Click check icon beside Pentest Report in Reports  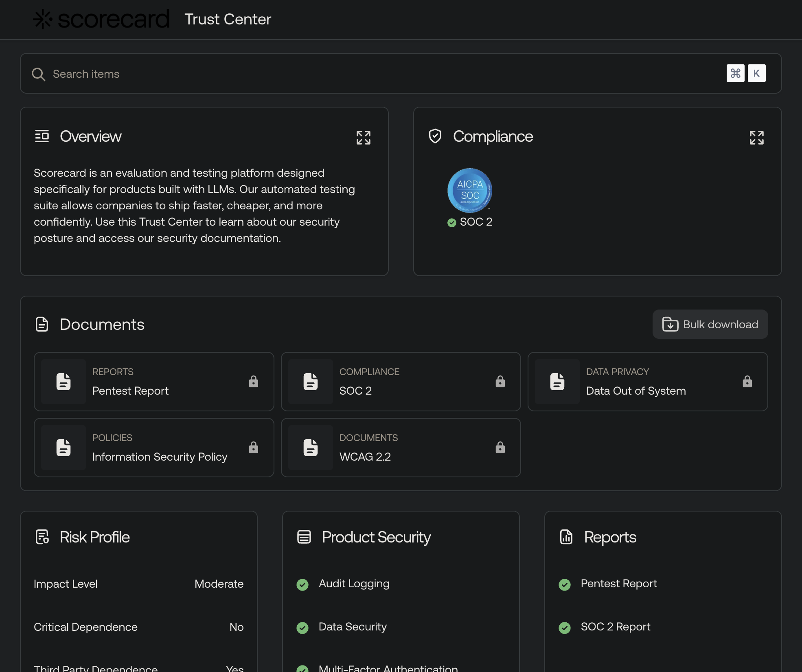pyautogui.click(x=565, y=584)
